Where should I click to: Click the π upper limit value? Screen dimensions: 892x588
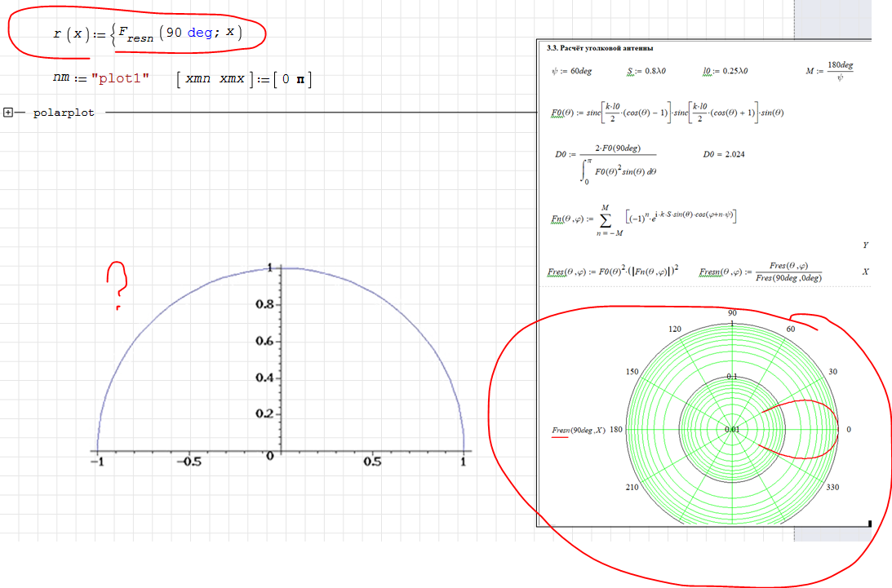point(300,79)
